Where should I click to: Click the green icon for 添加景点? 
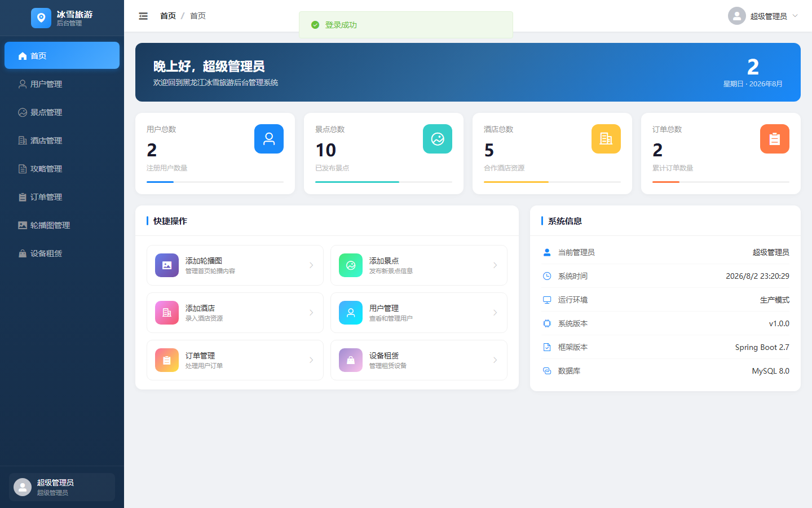click(351, 265)
